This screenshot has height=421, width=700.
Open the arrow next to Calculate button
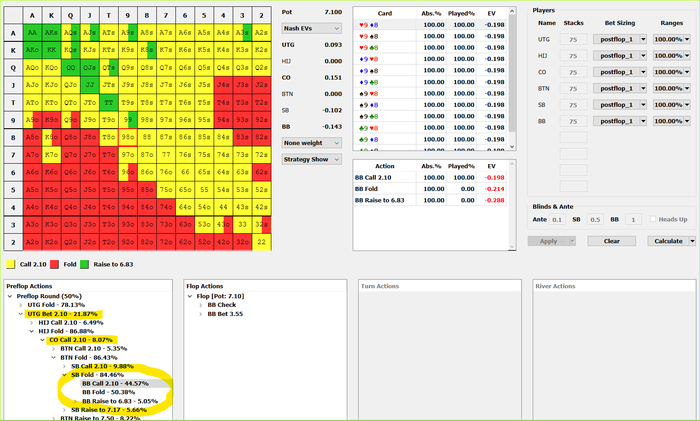[x=692, y=241]
